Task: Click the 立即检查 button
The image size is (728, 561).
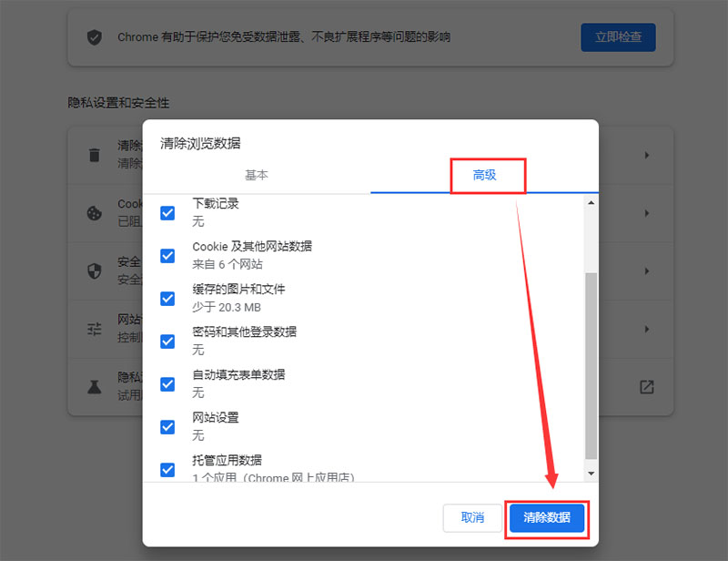Action: [618, 37]
